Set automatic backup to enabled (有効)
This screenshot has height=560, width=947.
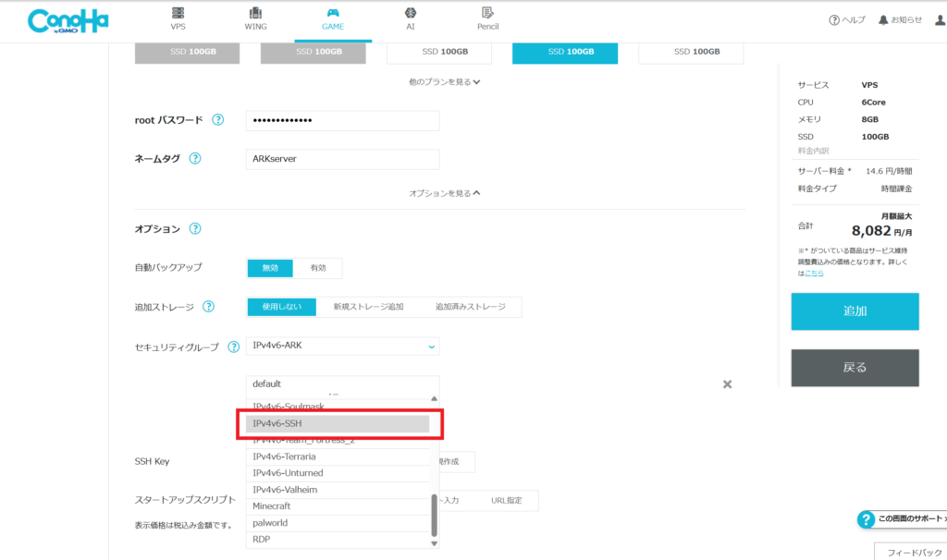317,268
